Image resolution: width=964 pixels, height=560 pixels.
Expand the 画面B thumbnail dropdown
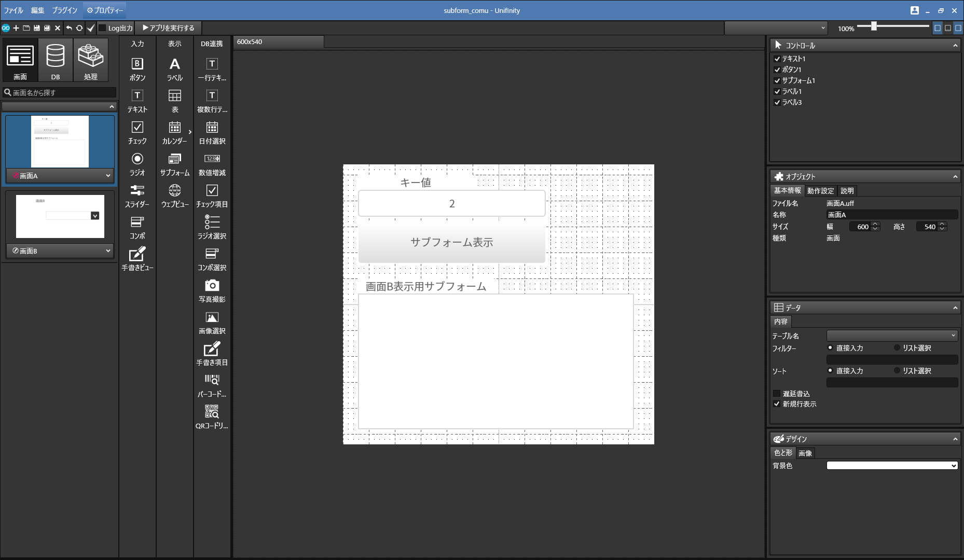[108, 250]
